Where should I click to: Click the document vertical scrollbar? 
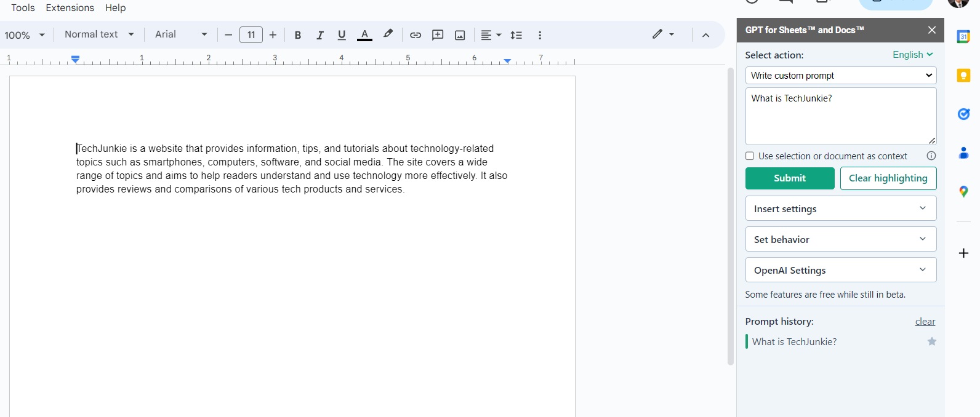point(731,216)
